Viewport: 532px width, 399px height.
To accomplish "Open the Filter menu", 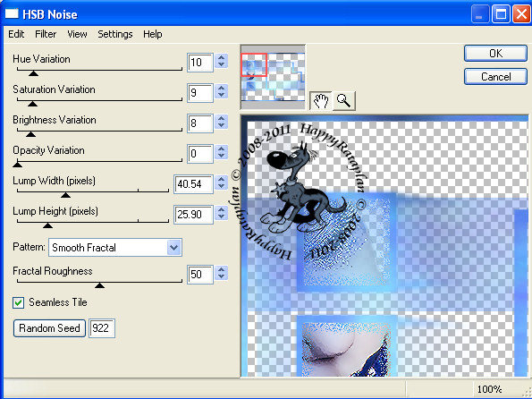I will (x=46, y=34).
